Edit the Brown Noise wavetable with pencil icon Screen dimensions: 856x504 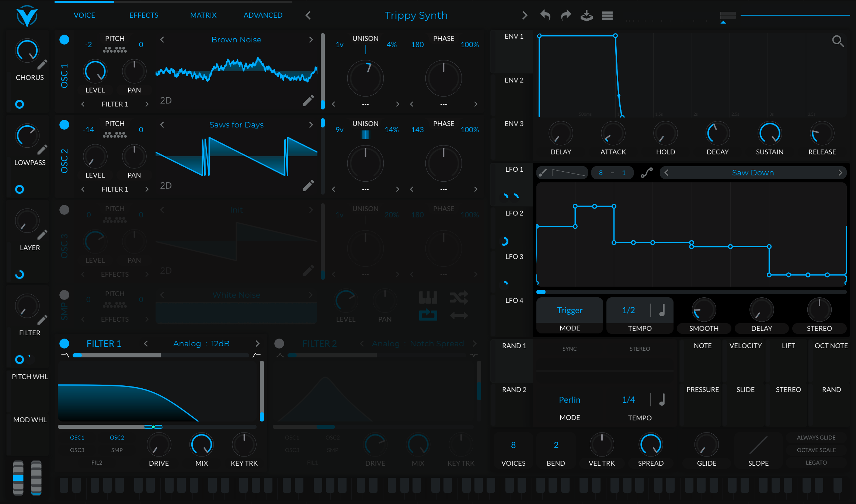click(x=308, y=101)
